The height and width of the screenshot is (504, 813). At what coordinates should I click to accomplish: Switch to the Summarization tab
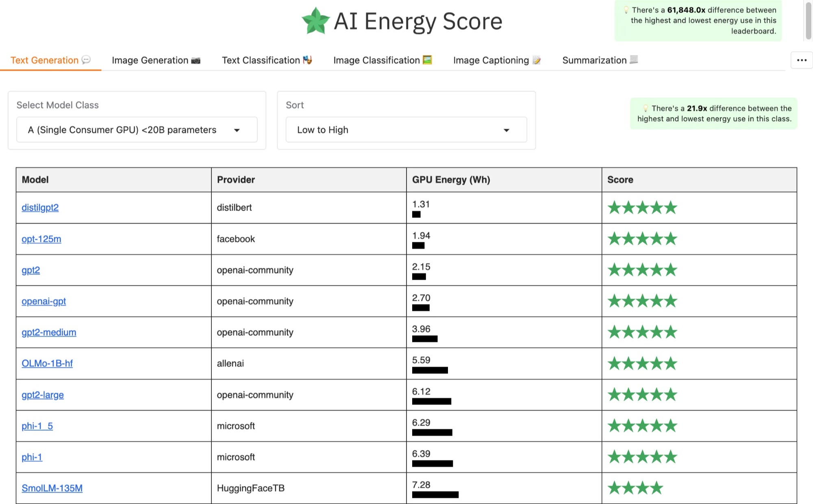click(x=600, y=60)
